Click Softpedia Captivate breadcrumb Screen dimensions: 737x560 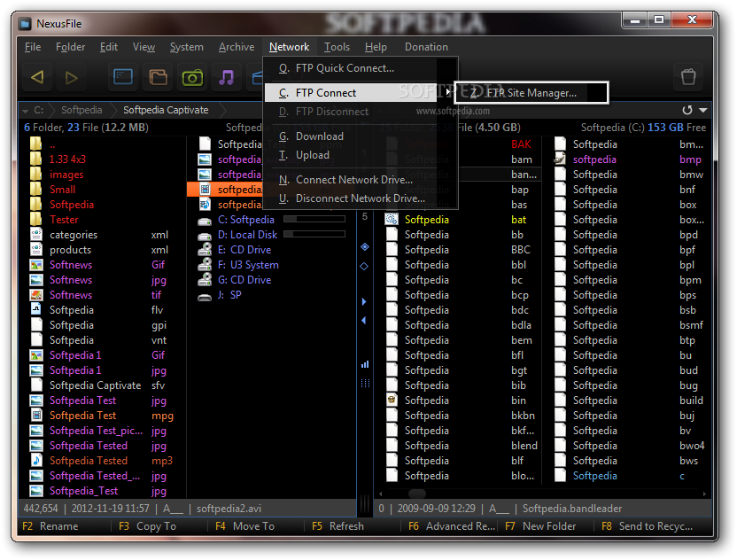(x=166, y=110)
